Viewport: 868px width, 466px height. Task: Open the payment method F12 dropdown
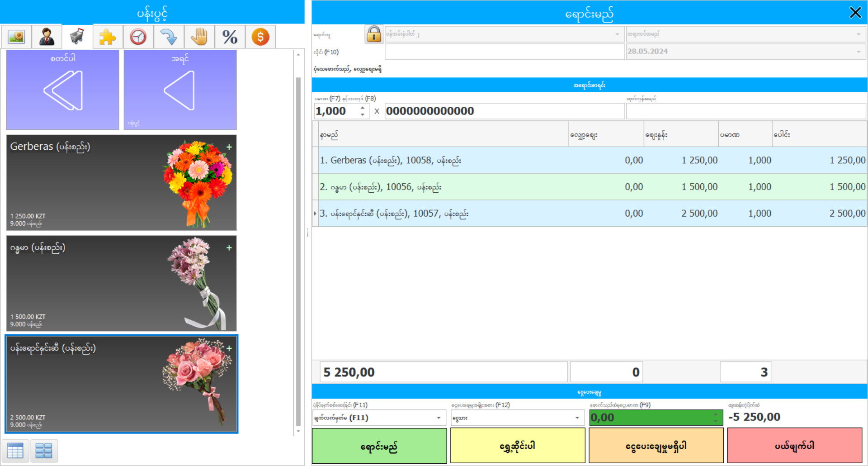point(577,418)
